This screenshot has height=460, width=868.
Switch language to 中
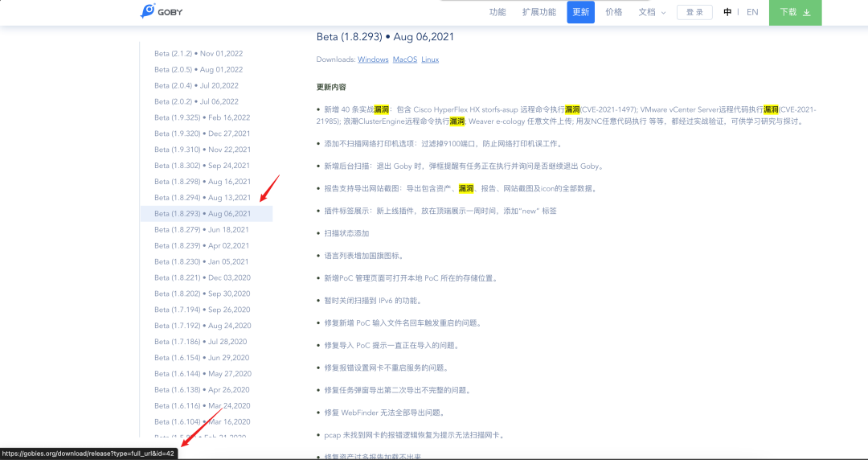pos(727,12)
